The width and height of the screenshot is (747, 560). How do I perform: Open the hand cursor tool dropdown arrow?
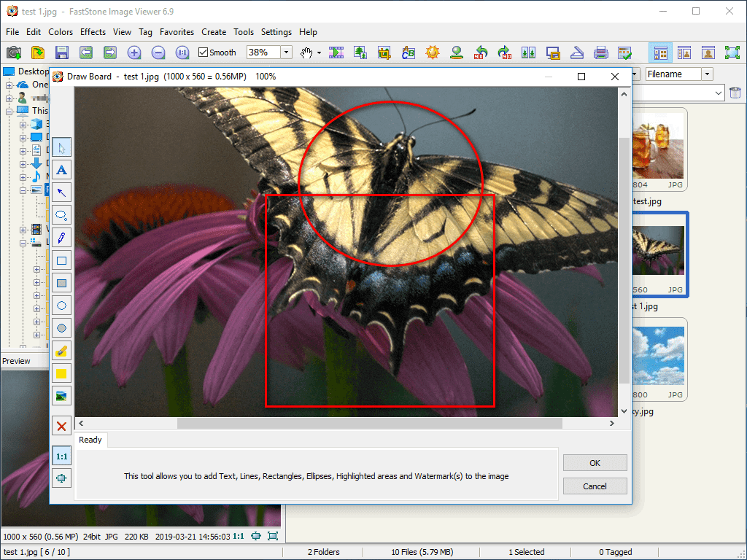[x=319, y=52]
